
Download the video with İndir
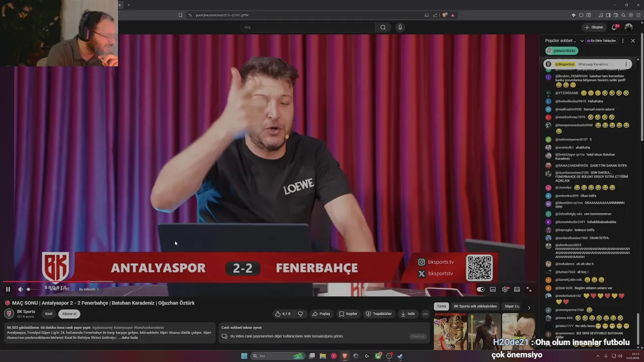408,314
